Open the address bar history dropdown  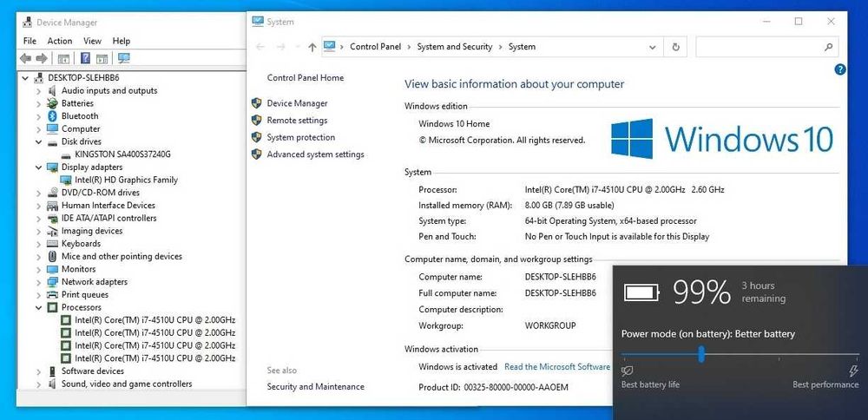pos(652,47)
